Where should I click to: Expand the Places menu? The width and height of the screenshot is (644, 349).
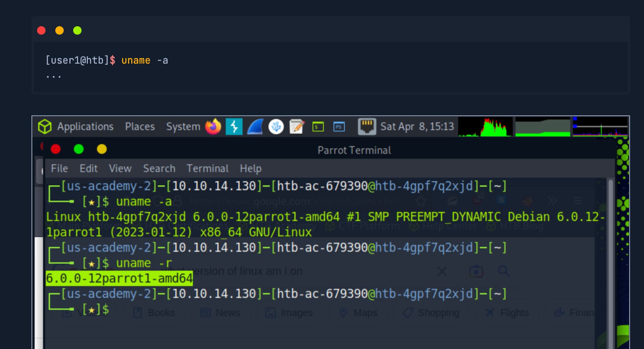tap(140, 127)
